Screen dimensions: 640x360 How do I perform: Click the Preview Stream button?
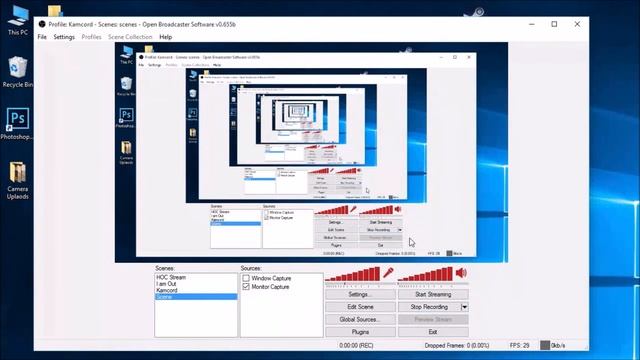tap(433, 320)
